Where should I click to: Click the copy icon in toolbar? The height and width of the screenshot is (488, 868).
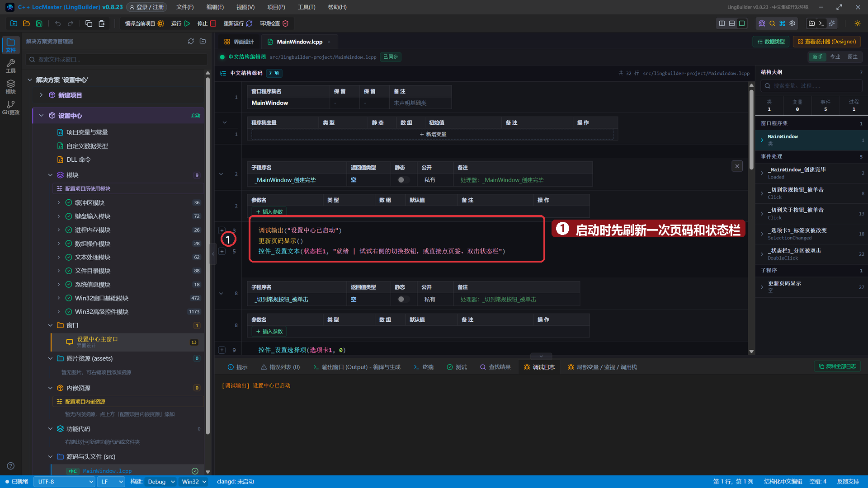click(x=89, y=23)
